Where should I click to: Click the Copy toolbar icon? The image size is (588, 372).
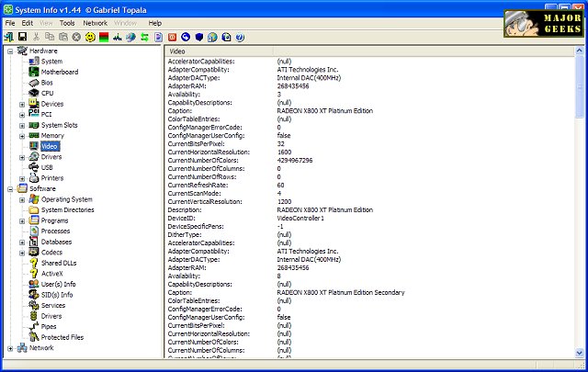[x=50, y=37]
